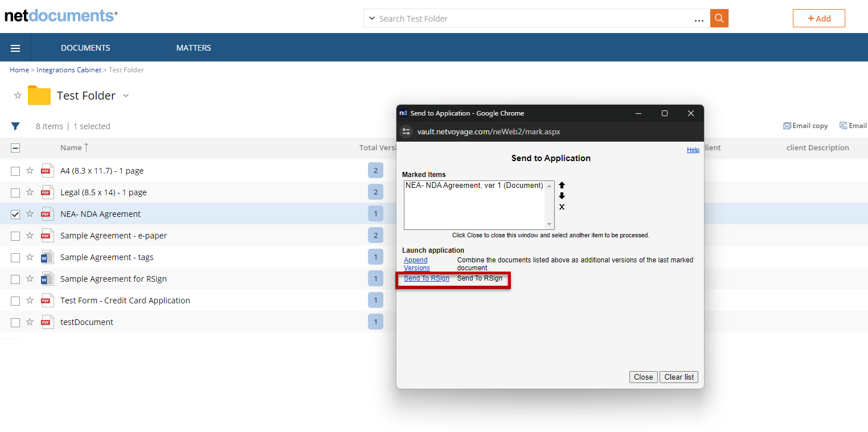Image resolution: width=868 pixels, height=432 pixels.
Task: Expand the Test Folder dropdown chevron
Action: (126, 96)
